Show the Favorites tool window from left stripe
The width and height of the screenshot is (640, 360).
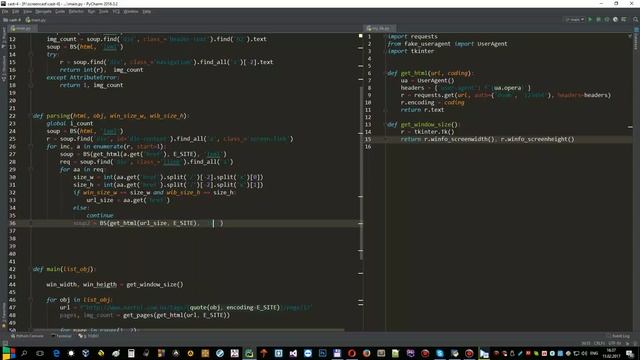4,316
